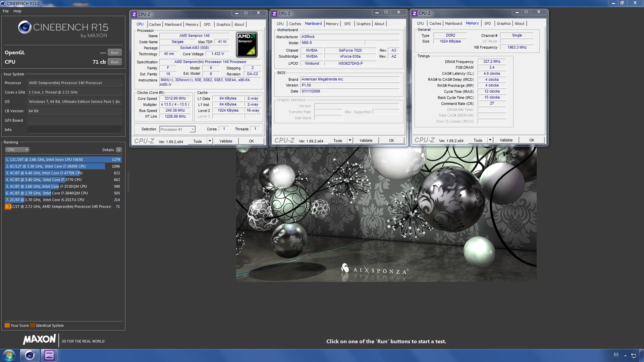Viewport: 644px width, 362px height.
Task: Click motherboard model N68-S
Action: [332, 43]
